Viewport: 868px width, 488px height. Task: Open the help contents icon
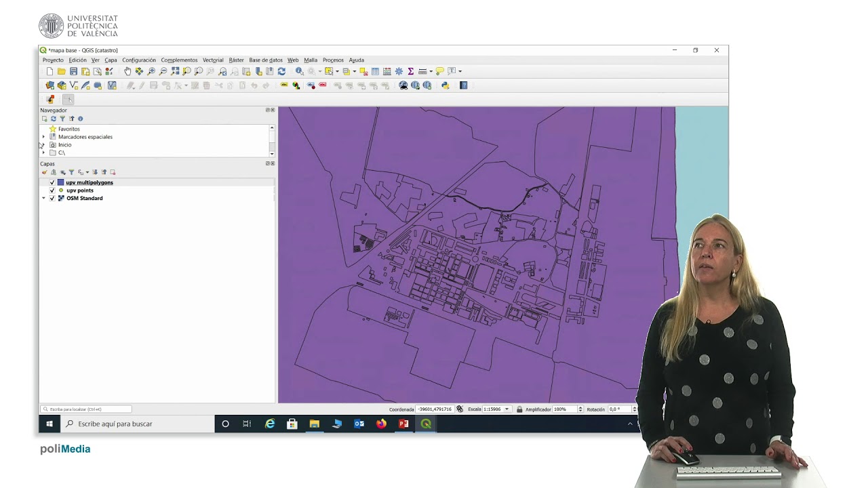pyautogui.click(x=463, y=85)
